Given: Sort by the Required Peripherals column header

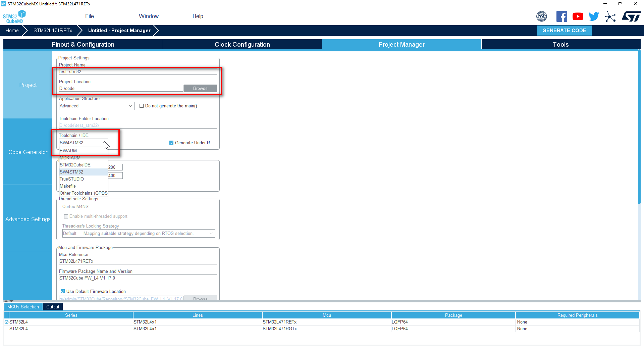Looking at the screenshot, I should [577, 315].
